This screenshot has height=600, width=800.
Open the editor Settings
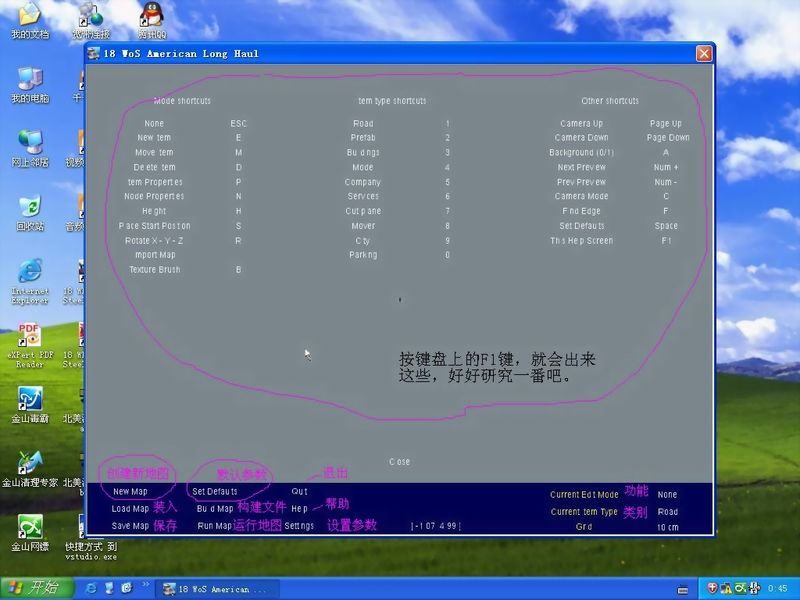(x=299, y=526)
